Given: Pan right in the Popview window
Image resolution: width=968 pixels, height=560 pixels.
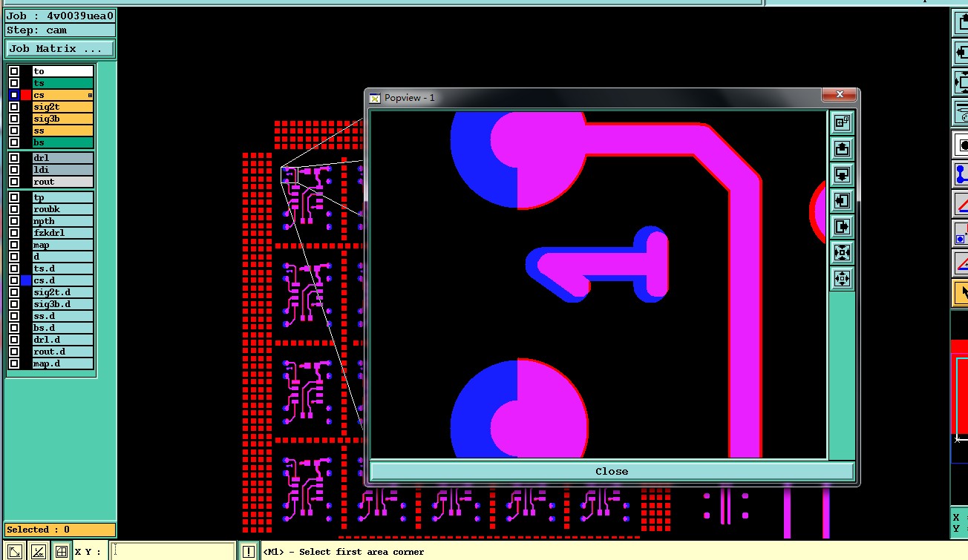Looking at the screenshot, I should click(842, 226).
